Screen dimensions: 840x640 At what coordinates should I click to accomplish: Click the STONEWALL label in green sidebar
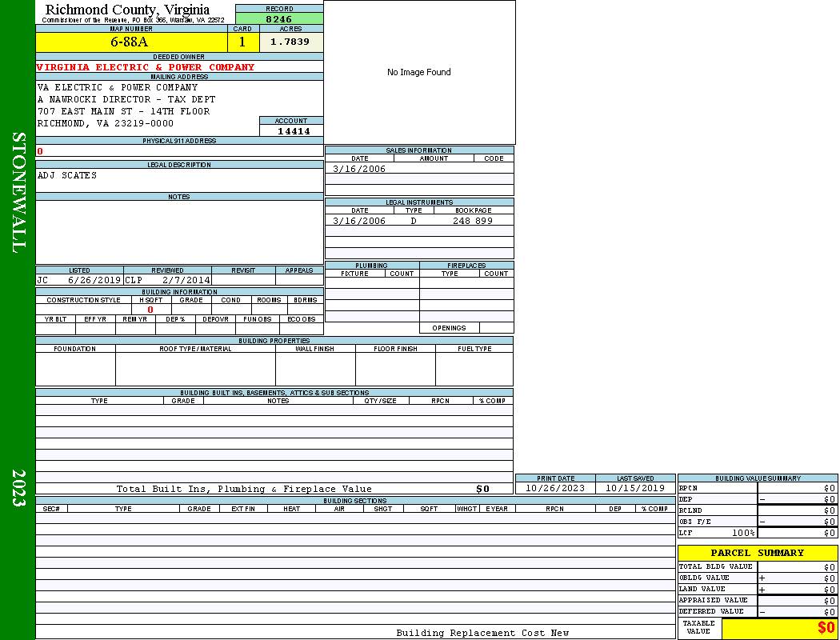[x=18, y=192]
